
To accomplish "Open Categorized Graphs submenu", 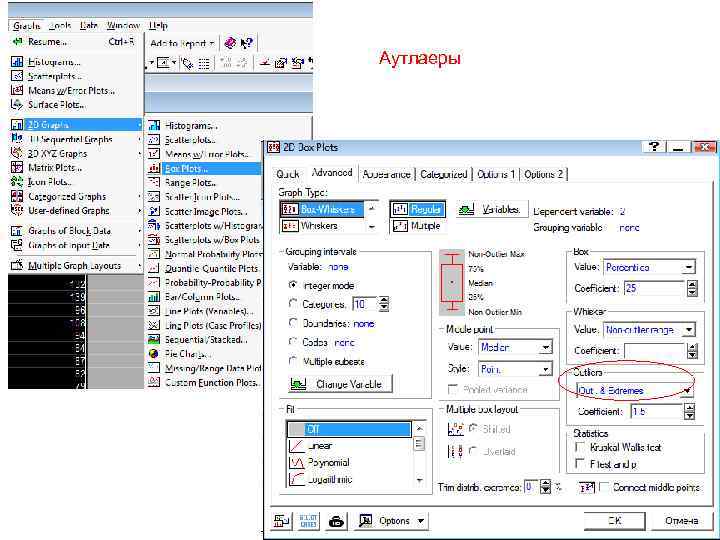I will [76, 197].
